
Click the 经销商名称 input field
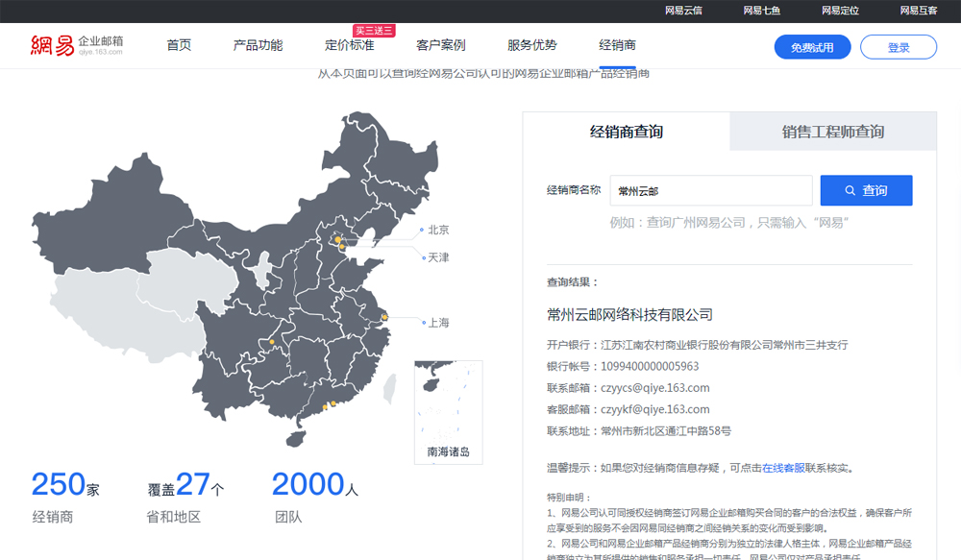[710, 190]
